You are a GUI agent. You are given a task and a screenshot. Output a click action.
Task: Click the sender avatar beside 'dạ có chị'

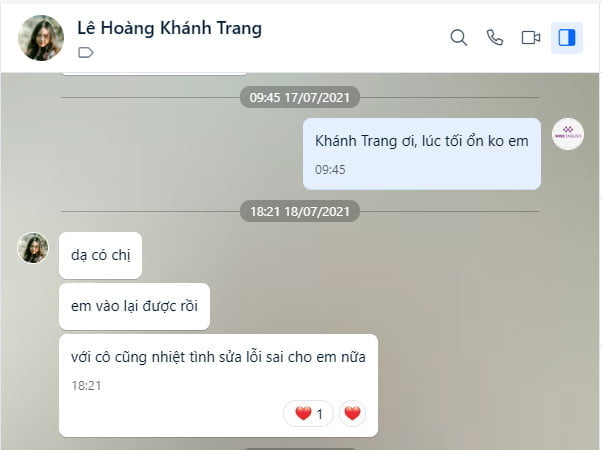pyautogui.click(x=33, y=248)
